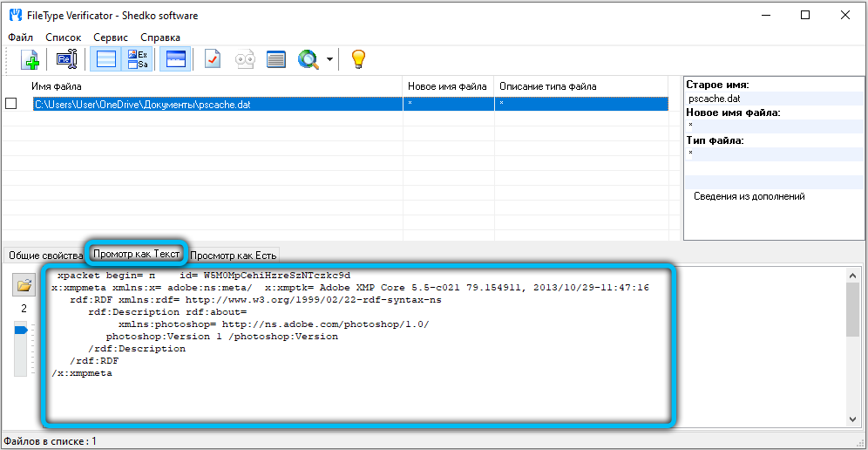Click the rename files toolbar icon
This screenshot has width=868, height=450.
click(x=67, y=59)
